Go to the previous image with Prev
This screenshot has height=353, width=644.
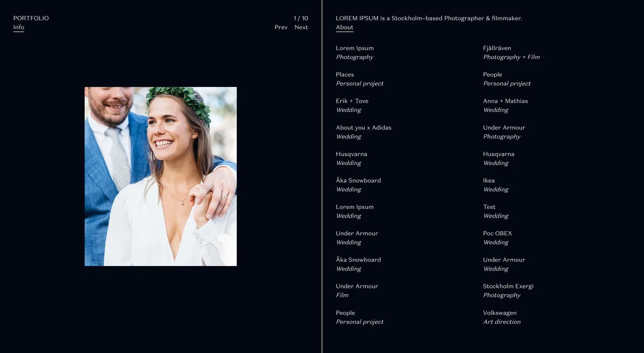281,27
